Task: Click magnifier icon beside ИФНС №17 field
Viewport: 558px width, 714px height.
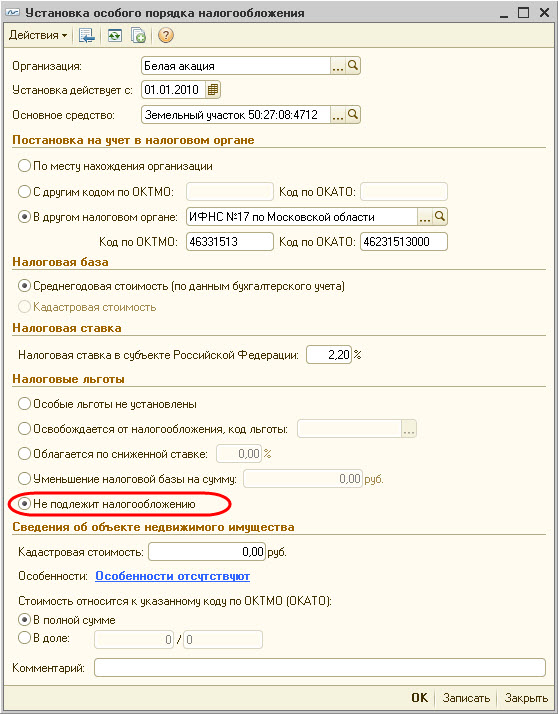Action: click(x=440, y=217)
